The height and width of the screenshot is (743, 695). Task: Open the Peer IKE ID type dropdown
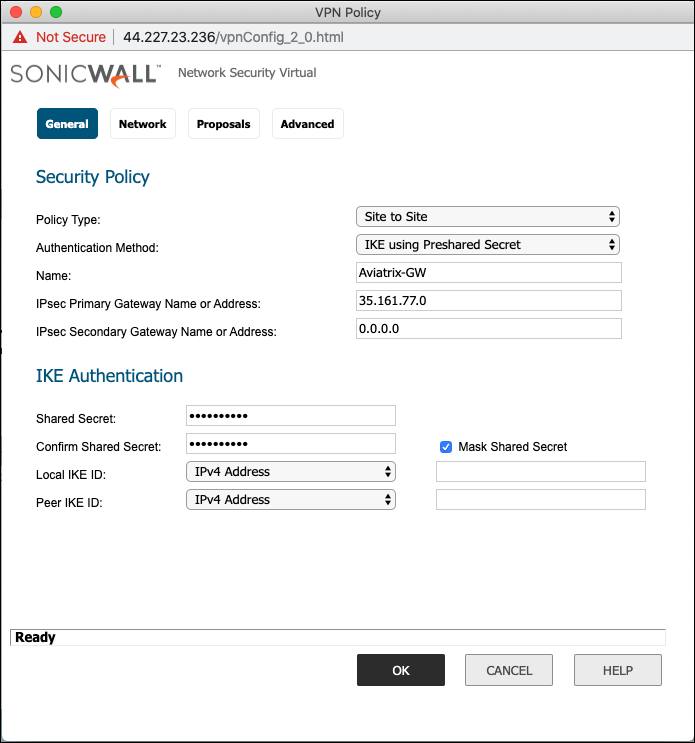[291, 500]
